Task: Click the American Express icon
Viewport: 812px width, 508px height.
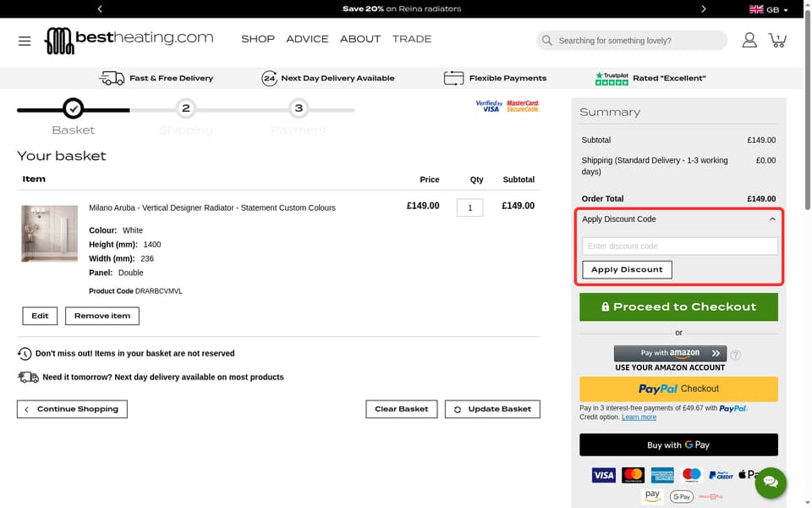Action: (x=662, y=475)
